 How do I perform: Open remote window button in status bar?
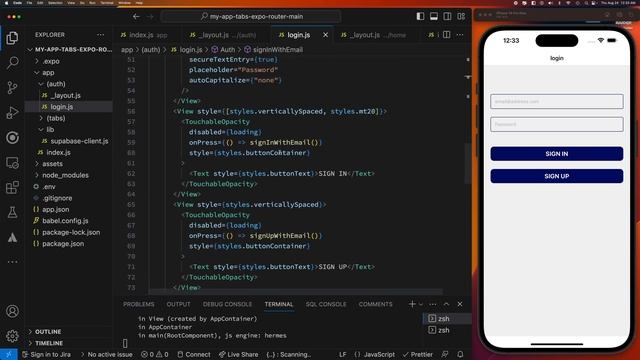tap(9, 354)
